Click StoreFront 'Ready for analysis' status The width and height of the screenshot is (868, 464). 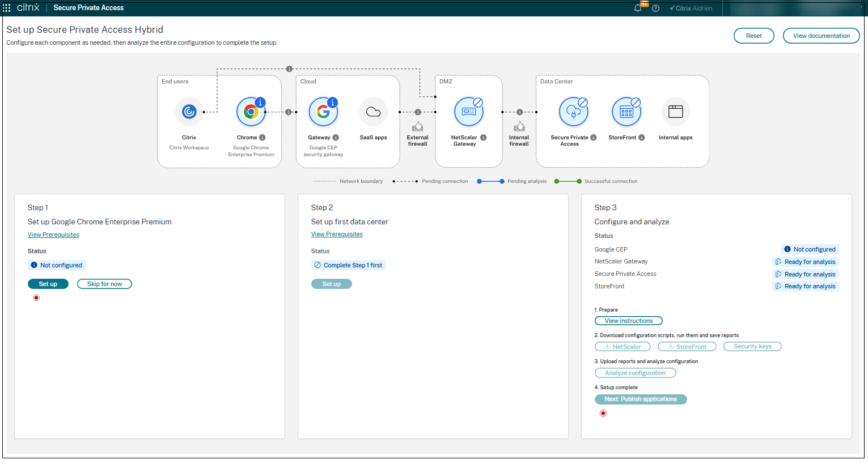click(805, 286)
